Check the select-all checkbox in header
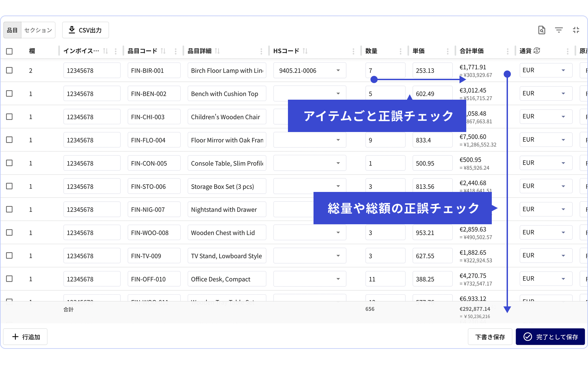 pos(9,51)
